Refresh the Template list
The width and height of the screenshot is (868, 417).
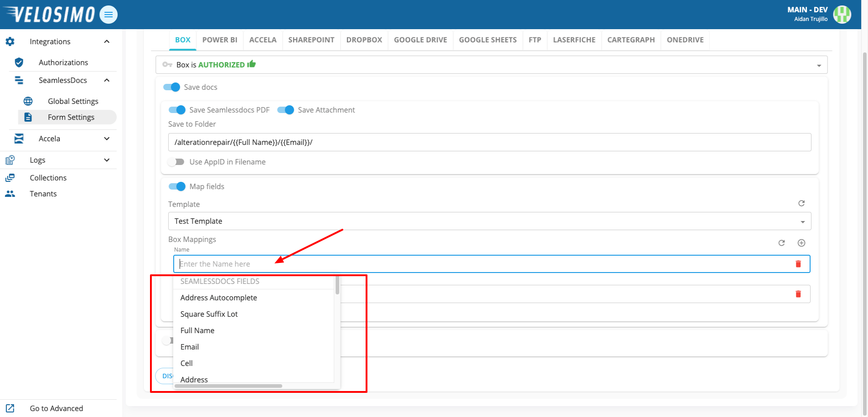click(x=801, y=203)
